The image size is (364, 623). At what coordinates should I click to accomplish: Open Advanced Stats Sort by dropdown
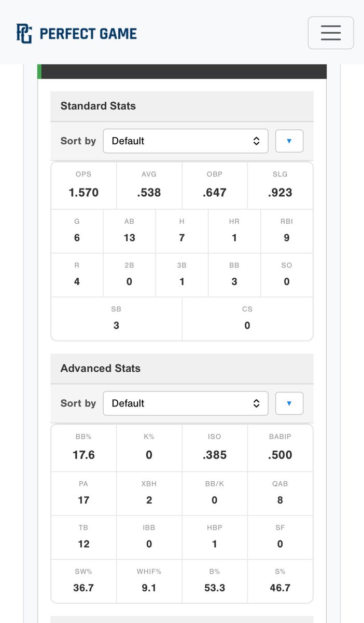pos(186,403)
